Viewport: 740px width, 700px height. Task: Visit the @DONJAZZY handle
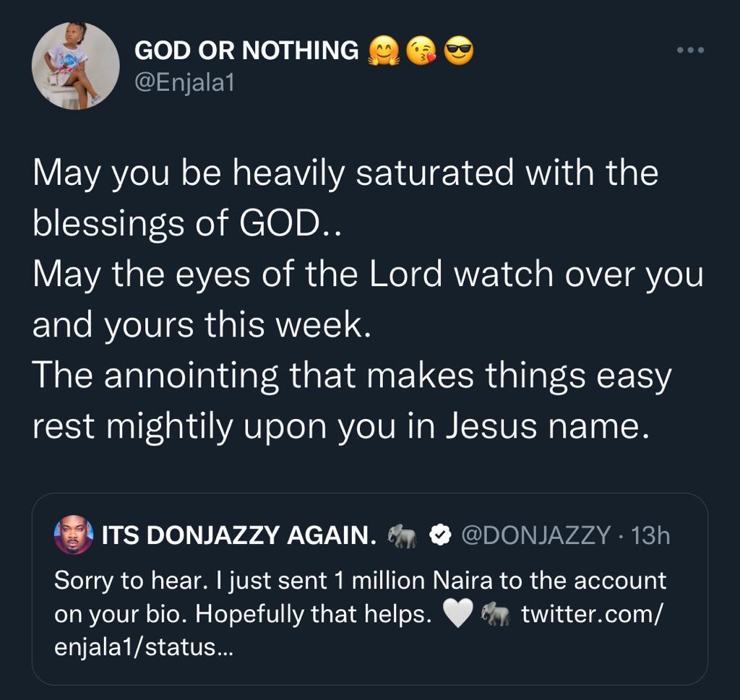click(536, 535)
